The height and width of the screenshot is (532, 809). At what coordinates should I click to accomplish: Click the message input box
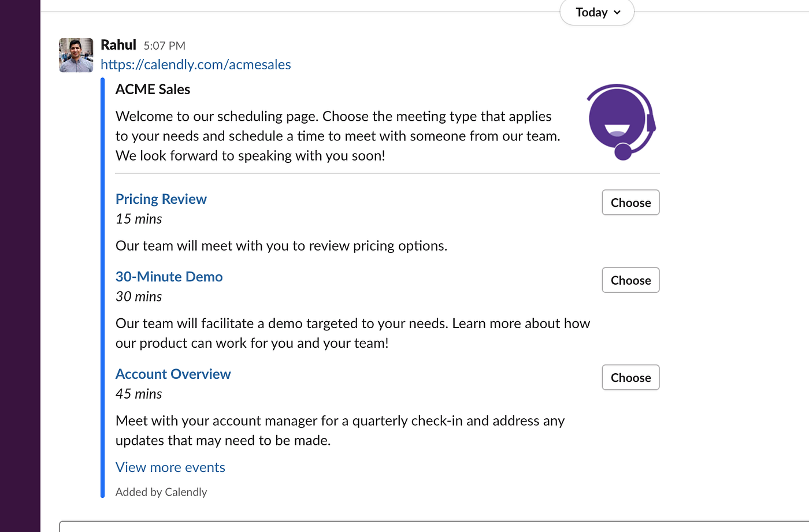point(434,526)
